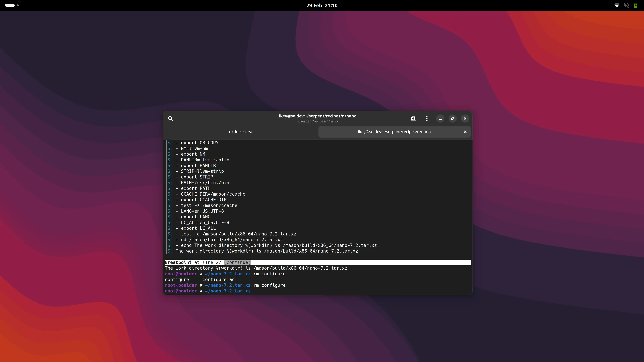644x362 pixels.
Task: Click the 'export STRIP' line
Action: point(194,177)
